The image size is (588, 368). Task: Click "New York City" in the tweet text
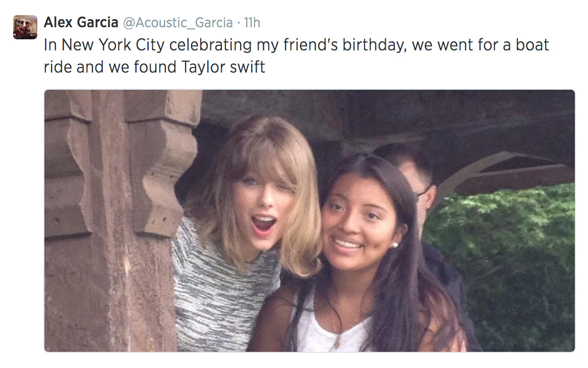(x=113, y=45)
